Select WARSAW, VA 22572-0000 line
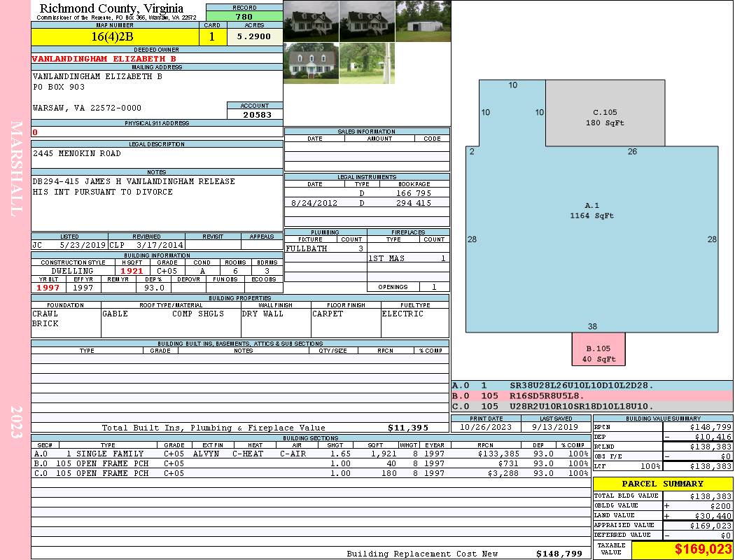This screenshot has height=560, width=735. click(87, 108)
